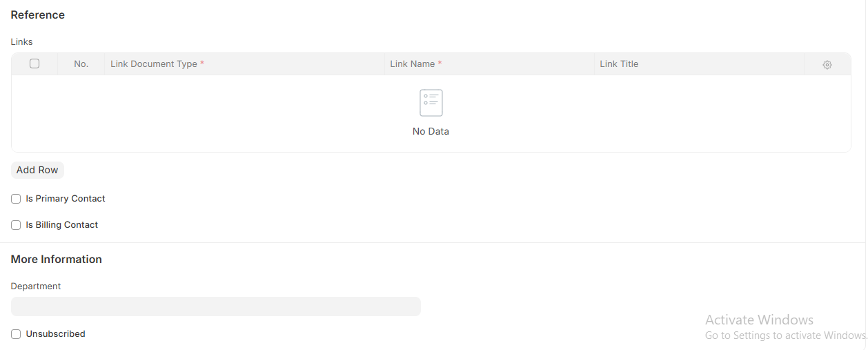This screenshot has height=350, width=868.
Task: Focus the Department input field
Action: click(x=215, y=307)
